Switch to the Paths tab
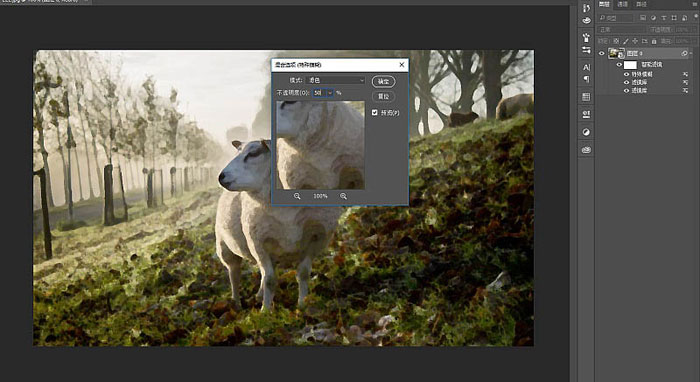This screenshot has height=382, width=700. pos(642,4)
